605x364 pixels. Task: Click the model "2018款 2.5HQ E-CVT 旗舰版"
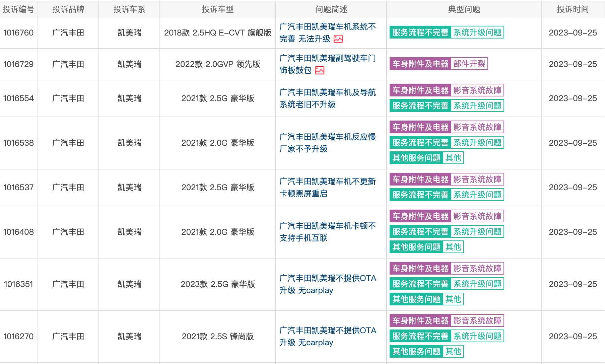218,33
